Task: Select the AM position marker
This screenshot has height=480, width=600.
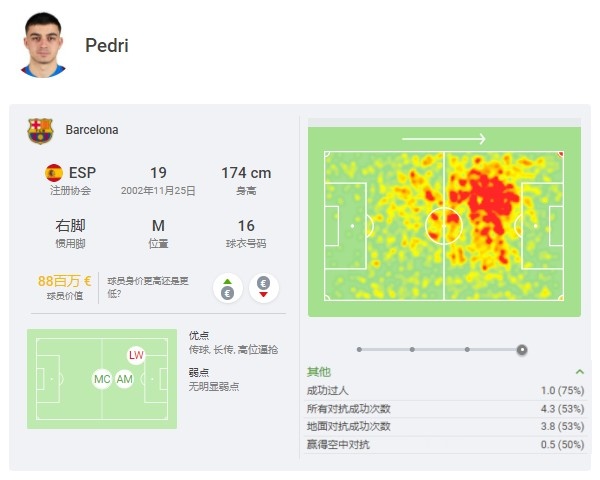Action: pos(124,380)
